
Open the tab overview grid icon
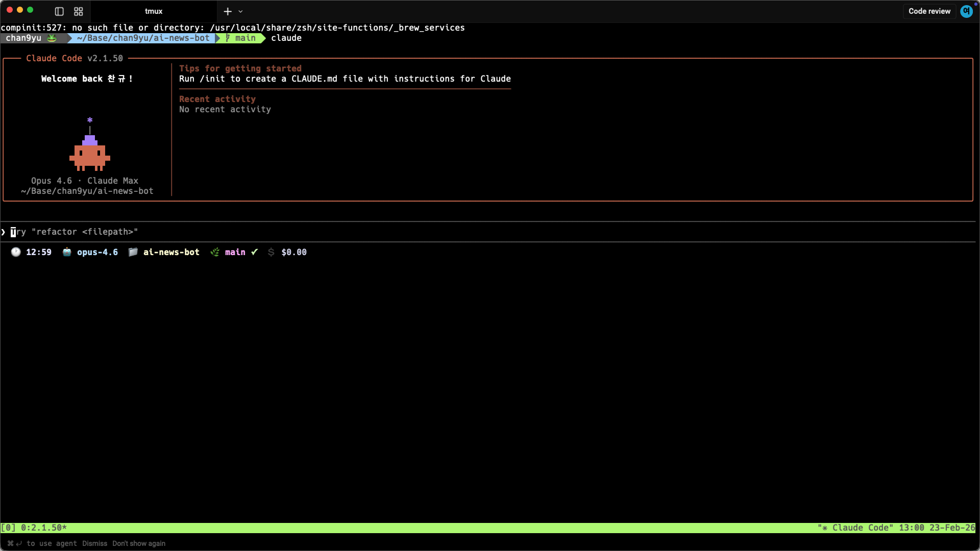pos(78,11)
